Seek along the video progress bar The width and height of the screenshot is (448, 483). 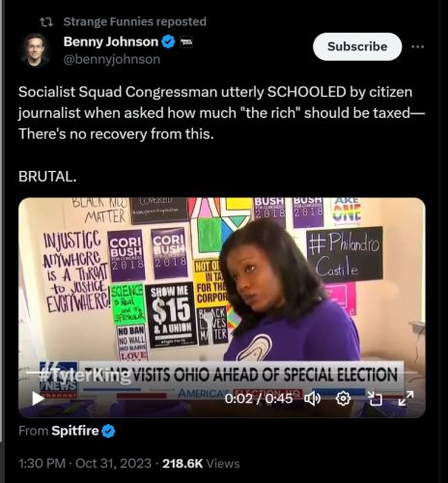tap(222, 373)
